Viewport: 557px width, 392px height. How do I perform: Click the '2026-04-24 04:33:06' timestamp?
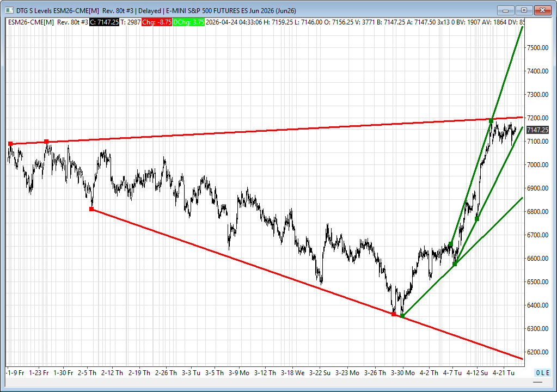[x=234, y=22]
